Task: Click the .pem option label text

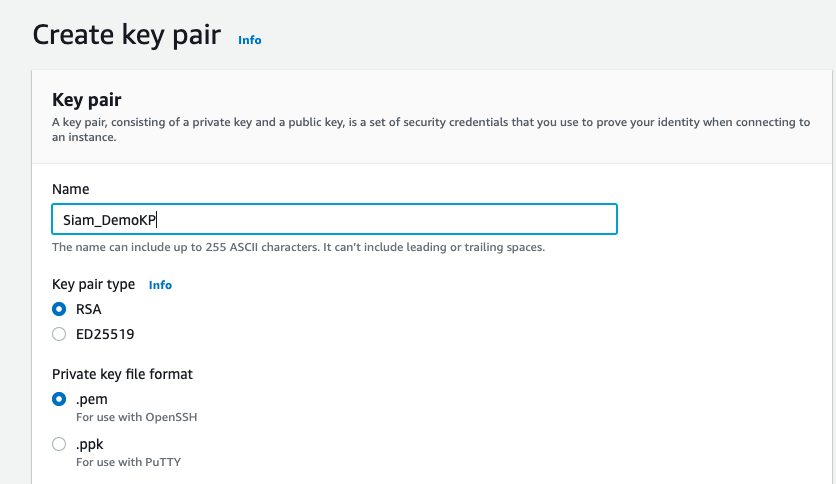Action: [92, 399]
